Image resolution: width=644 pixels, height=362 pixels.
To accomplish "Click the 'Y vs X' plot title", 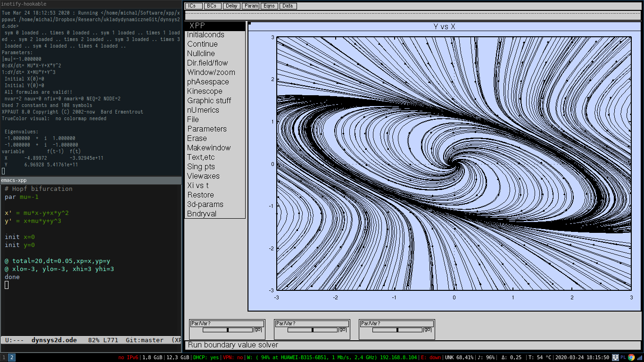I will 444,27.
